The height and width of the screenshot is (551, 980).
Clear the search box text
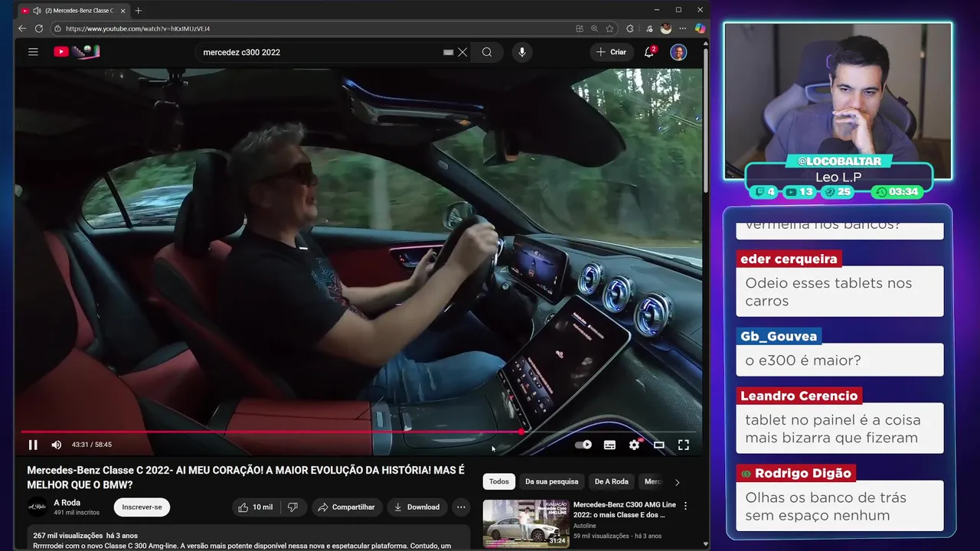[462, 52]
